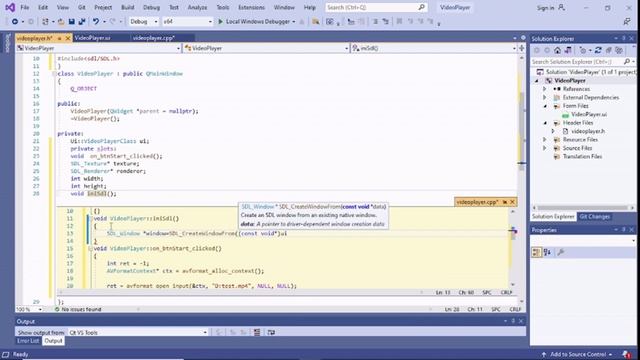
Task: Click the Sync with Active Document icon
Action: (598, 51)
